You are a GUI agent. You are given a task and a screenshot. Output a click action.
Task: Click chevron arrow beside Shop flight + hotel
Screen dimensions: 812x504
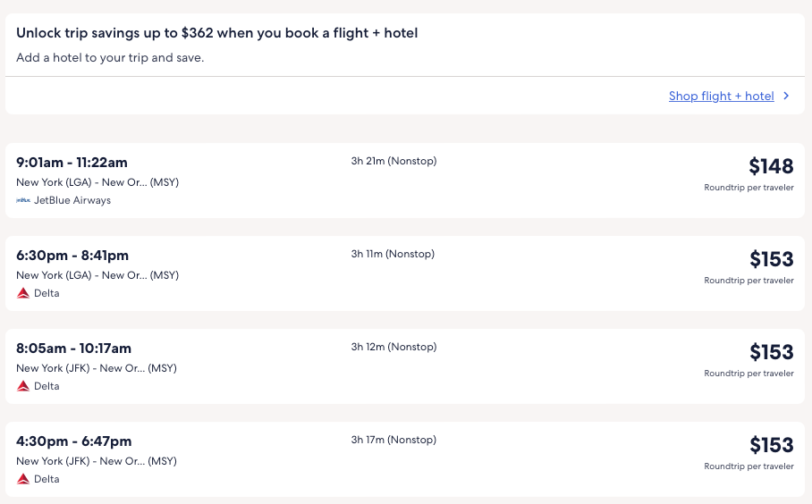(x=786, y=96)
